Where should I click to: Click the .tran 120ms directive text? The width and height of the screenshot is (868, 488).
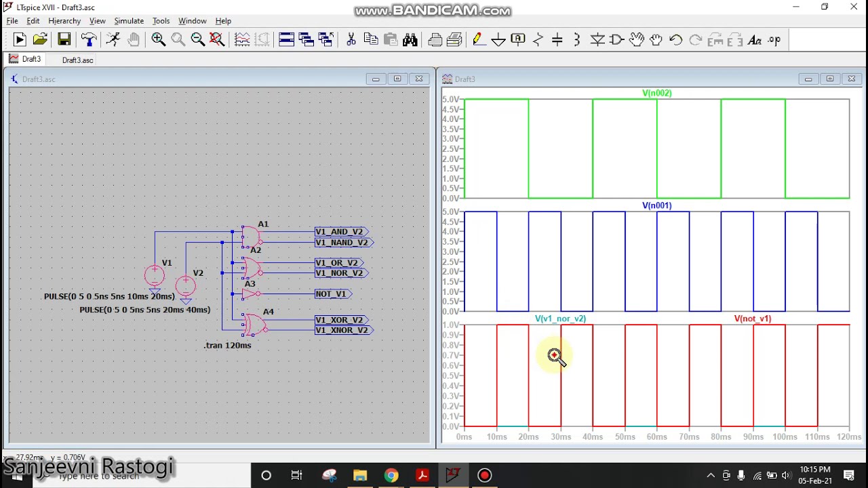click(x=227, y=346)
